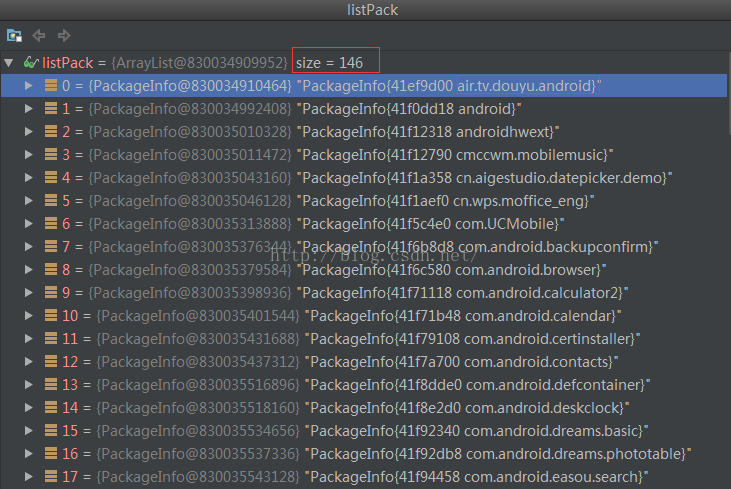Go back with the left arrow icon
Viewport: 731px width, 489px height.
pyautogui.click(x=39, y=35)
